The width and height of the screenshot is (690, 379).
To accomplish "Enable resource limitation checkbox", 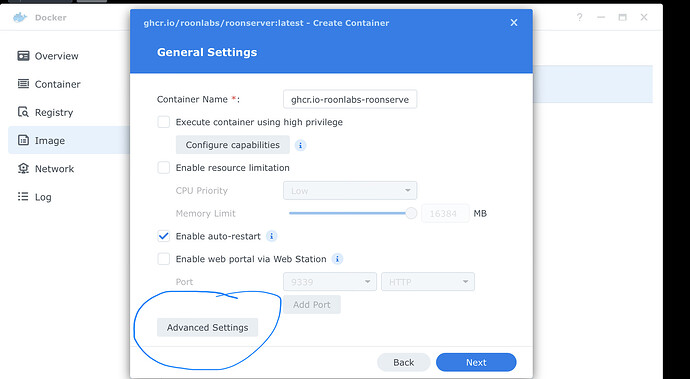I will 164,168.
